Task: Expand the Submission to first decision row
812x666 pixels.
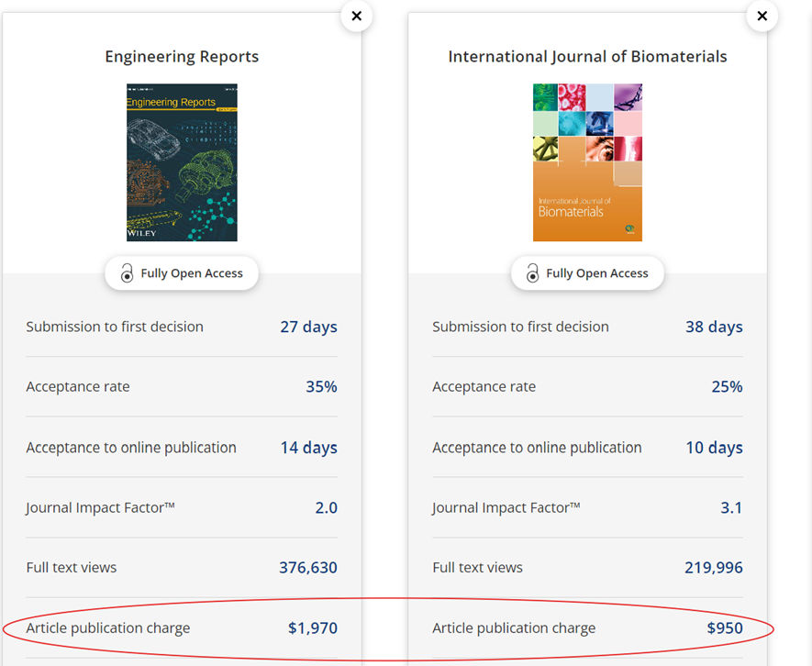Action: click(x=181, y=327)
